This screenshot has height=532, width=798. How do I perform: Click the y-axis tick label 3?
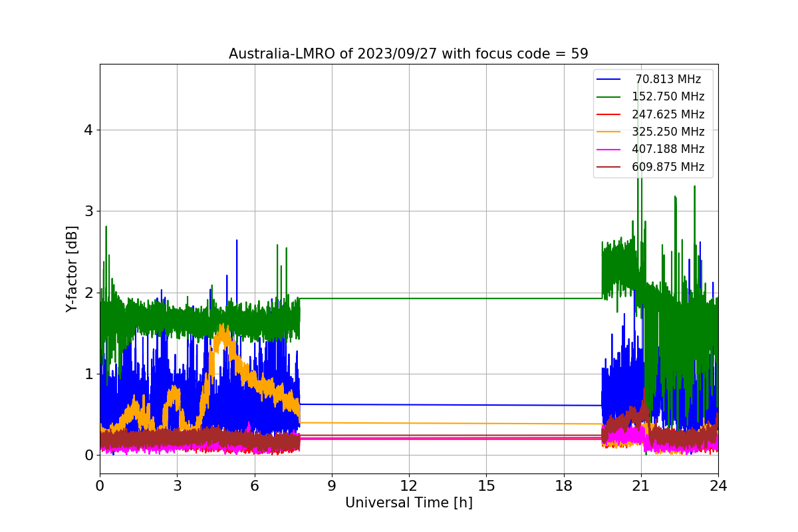(x=87, y=211)
